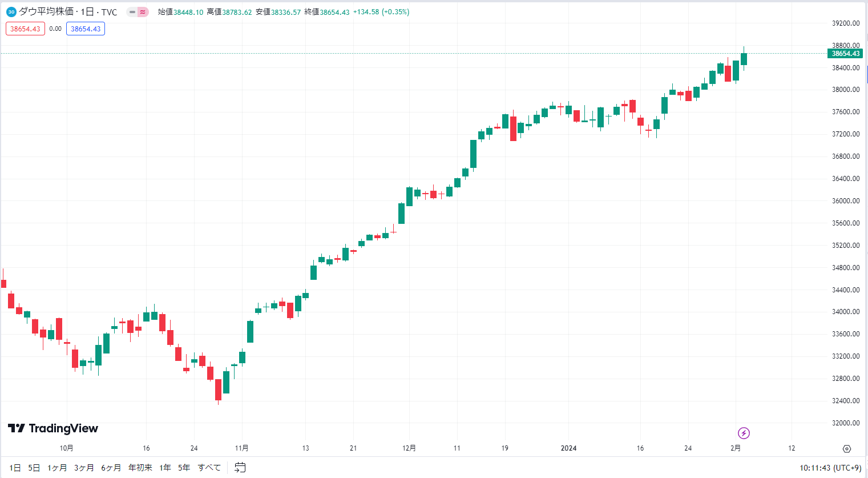Click the TradingView logo
This screenshot has height=478, width=868.
(53, 428)
